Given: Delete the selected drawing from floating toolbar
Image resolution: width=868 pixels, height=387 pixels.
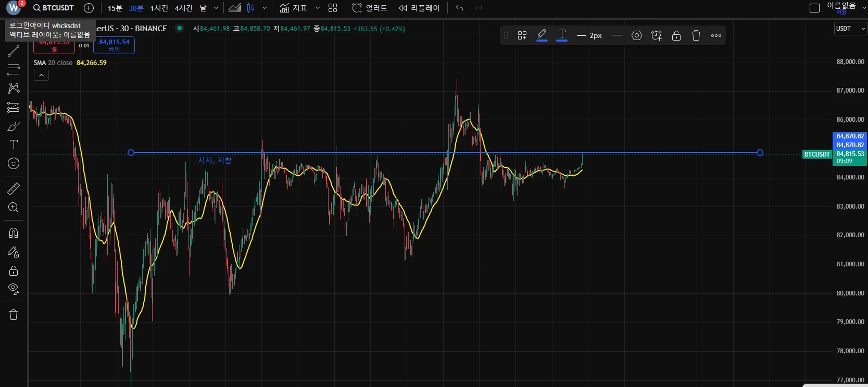Looking at the screenshot, I should pos(696,35).
